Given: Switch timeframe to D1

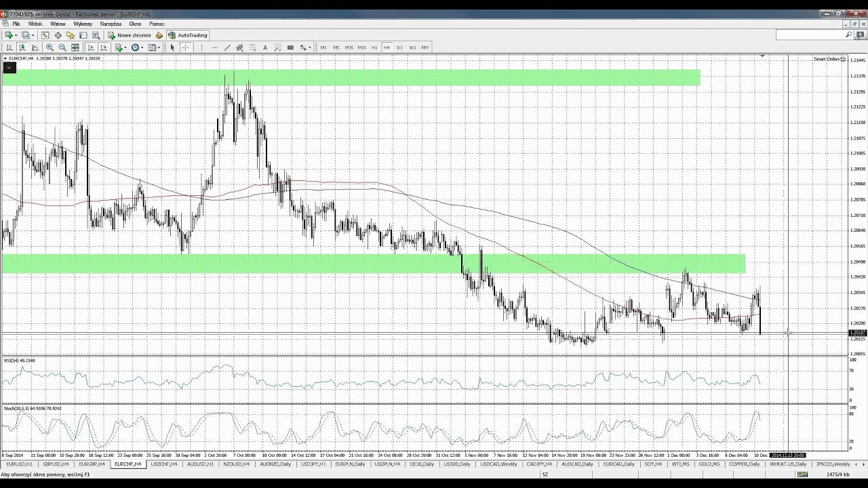Looking at the screenshot, I should click(399, 47).
